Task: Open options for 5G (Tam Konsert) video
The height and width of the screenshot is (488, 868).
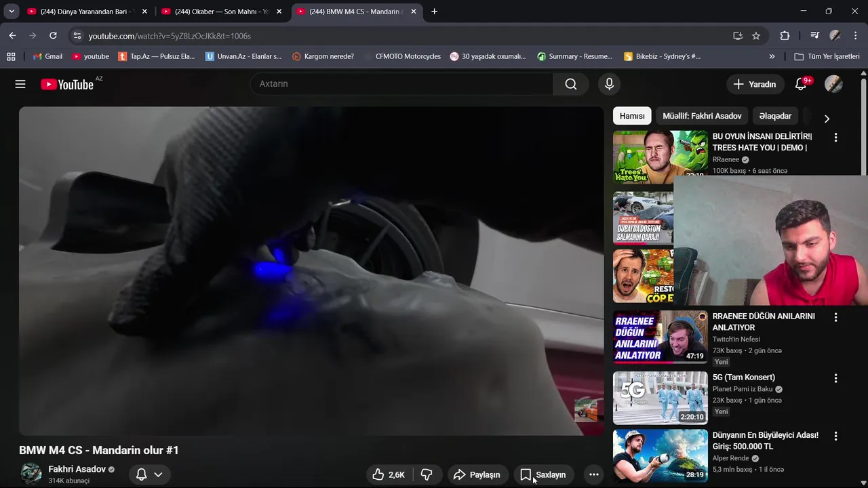Action: click(x=835, y=378)
